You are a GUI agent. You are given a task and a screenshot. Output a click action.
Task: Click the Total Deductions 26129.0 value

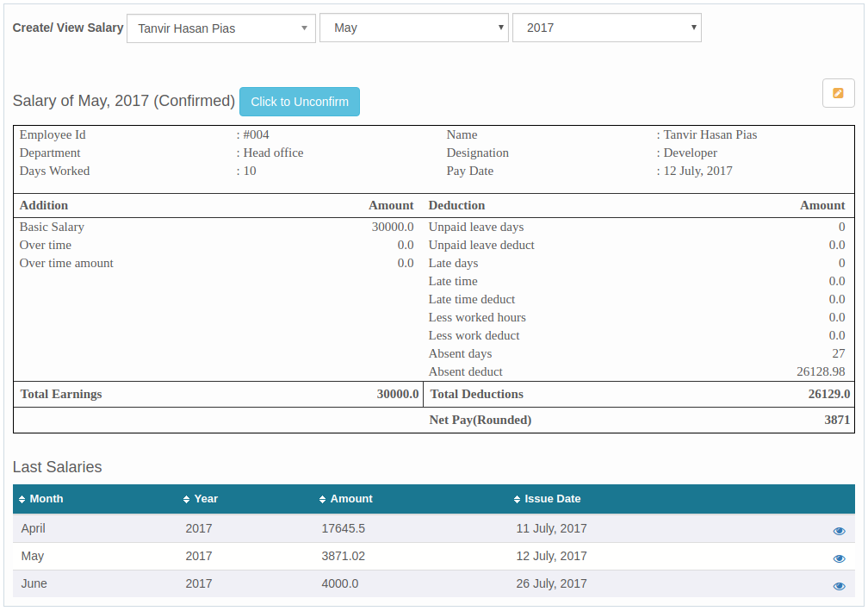[x=829, y=394]
